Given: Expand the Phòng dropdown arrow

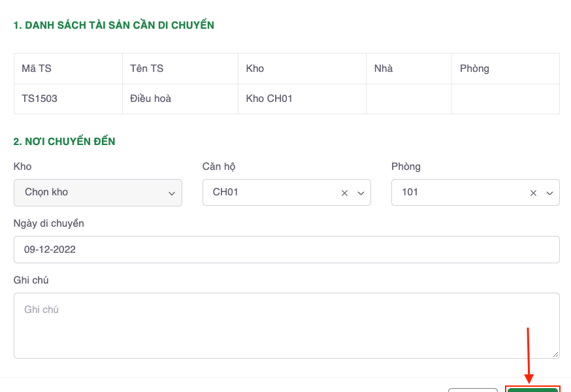Looking at the screenshot, I should tap(549, 193).
